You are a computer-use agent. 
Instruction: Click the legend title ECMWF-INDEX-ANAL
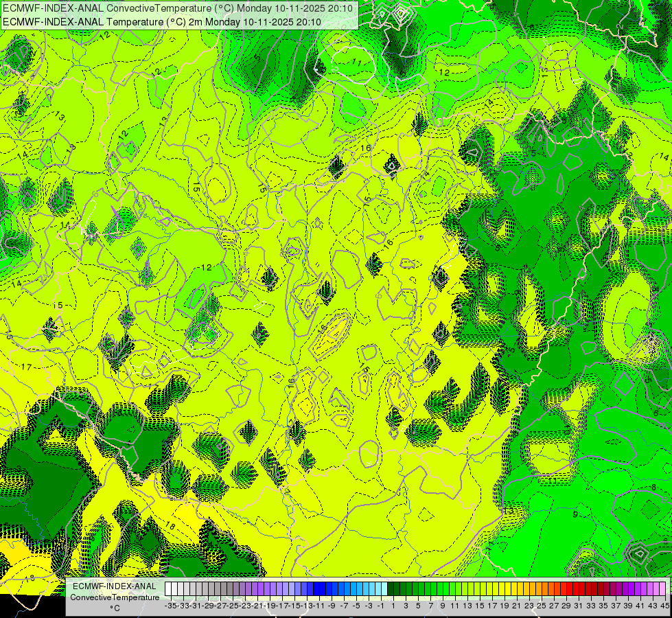pyautogui.click(x=115, y=586)
